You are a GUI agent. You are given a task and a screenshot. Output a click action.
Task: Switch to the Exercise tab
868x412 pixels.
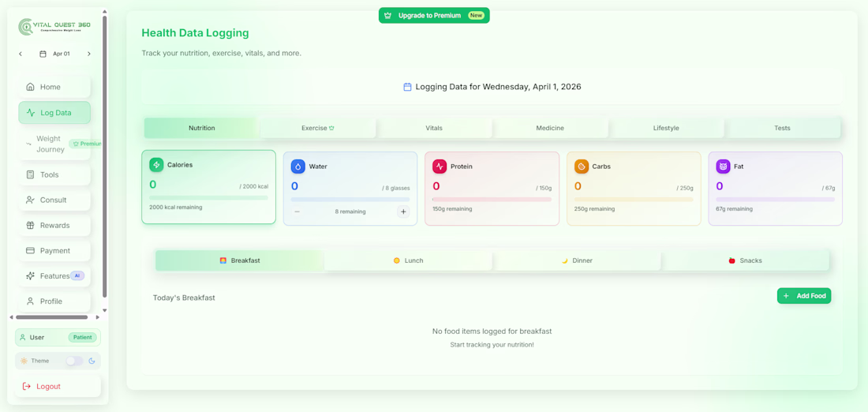click(x=318, y=128)
